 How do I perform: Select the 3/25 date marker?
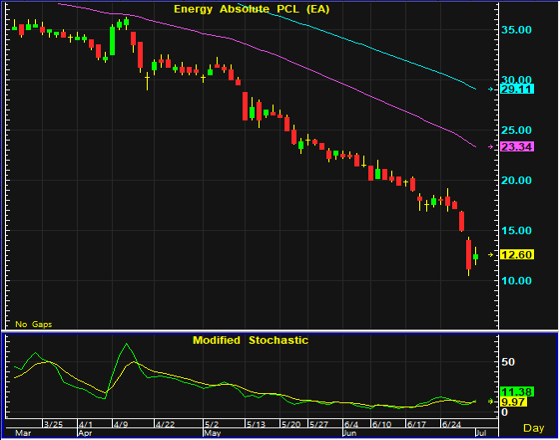[x=53, y=424]
